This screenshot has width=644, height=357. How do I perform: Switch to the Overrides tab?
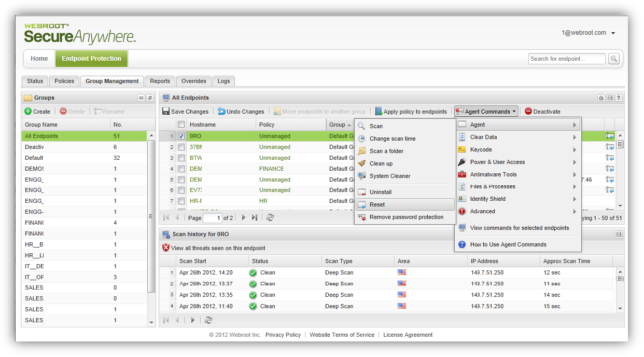click(194, 81)
